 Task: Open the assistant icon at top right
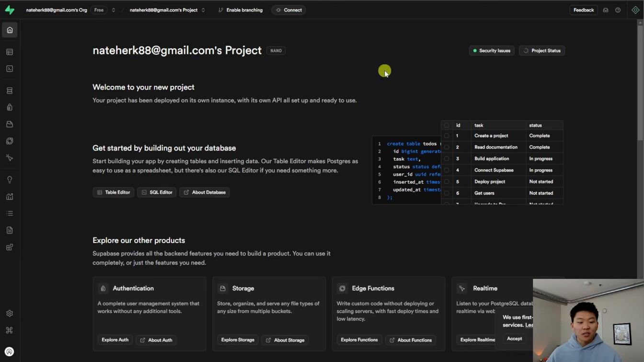click(x=635, y=10)
